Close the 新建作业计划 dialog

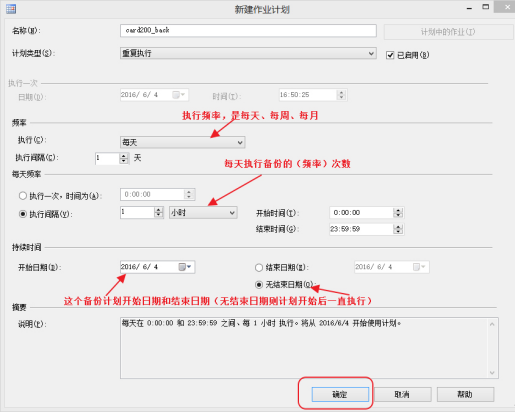click(507, 7)
